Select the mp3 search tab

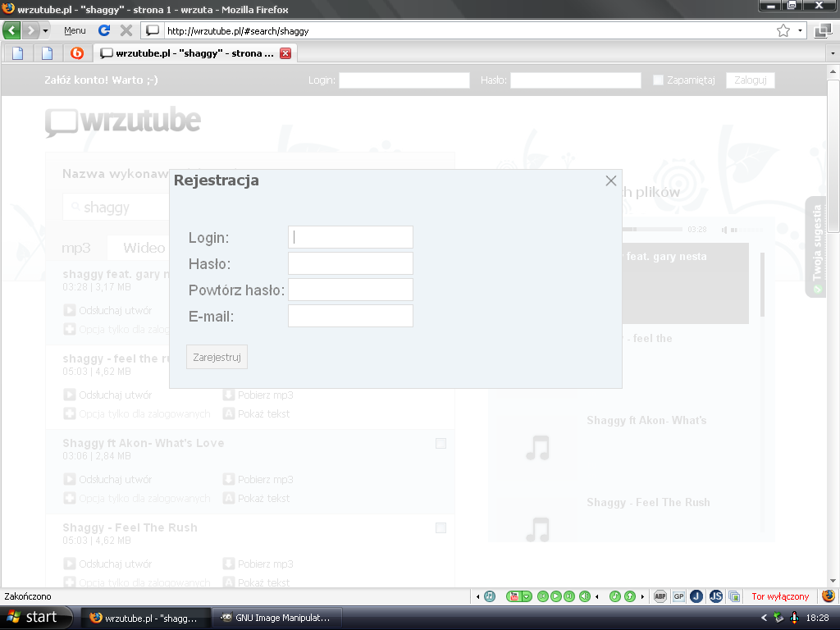(x=76, y=248)
